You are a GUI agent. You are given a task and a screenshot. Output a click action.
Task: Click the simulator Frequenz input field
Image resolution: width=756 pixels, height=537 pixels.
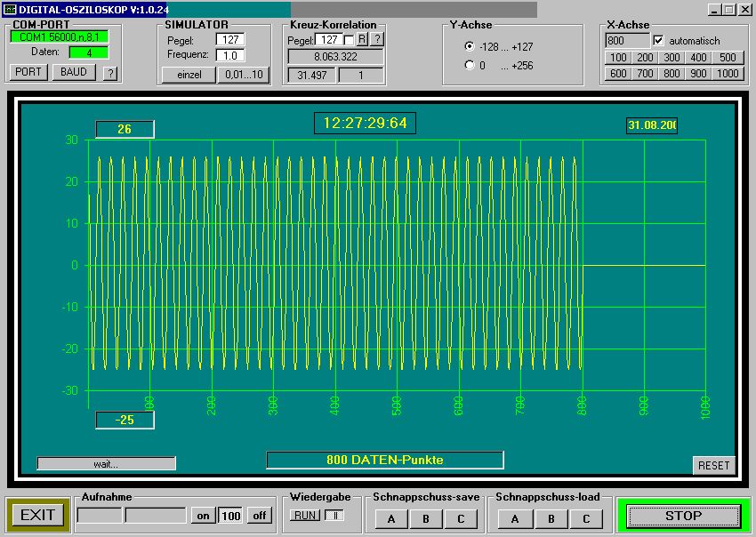click(x=229, y=55)
